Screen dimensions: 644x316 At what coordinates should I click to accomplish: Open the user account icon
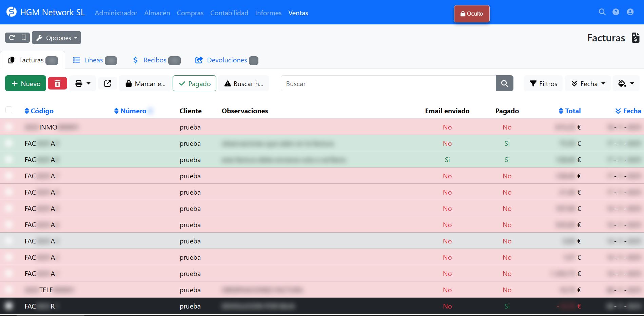630,12
